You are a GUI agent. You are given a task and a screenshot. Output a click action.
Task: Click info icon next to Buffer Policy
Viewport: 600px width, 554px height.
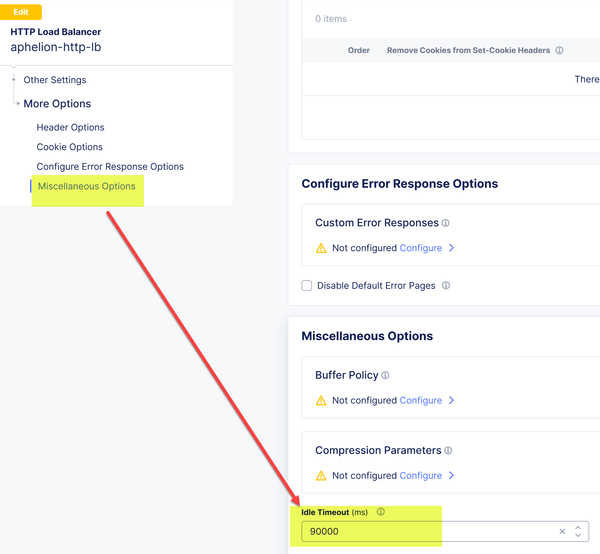point(385,376)
